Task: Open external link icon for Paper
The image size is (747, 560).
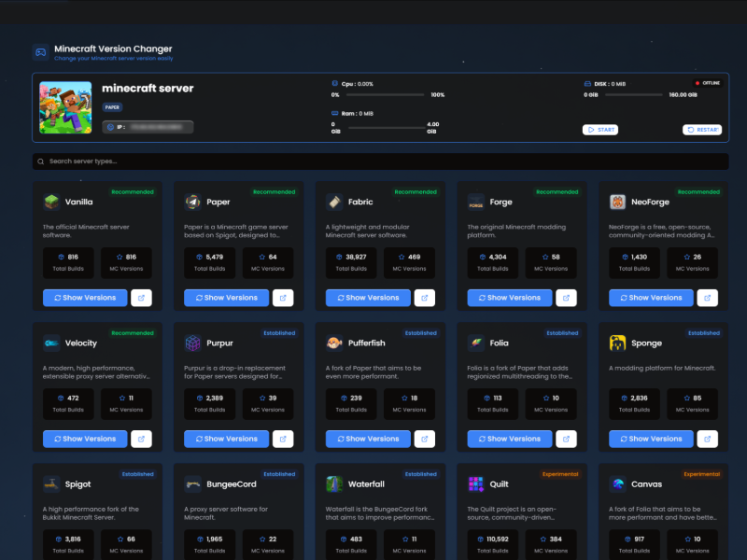Action: tap(283, 298)
